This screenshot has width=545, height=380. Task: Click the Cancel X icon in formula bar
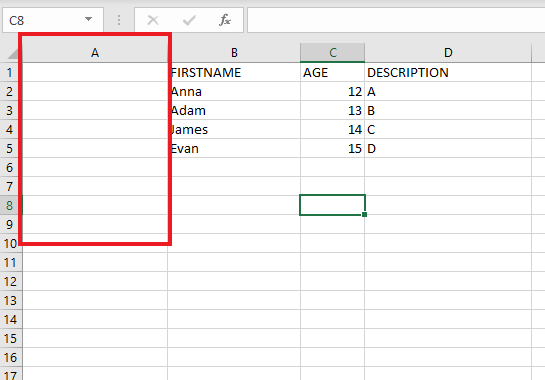[153, 20]
